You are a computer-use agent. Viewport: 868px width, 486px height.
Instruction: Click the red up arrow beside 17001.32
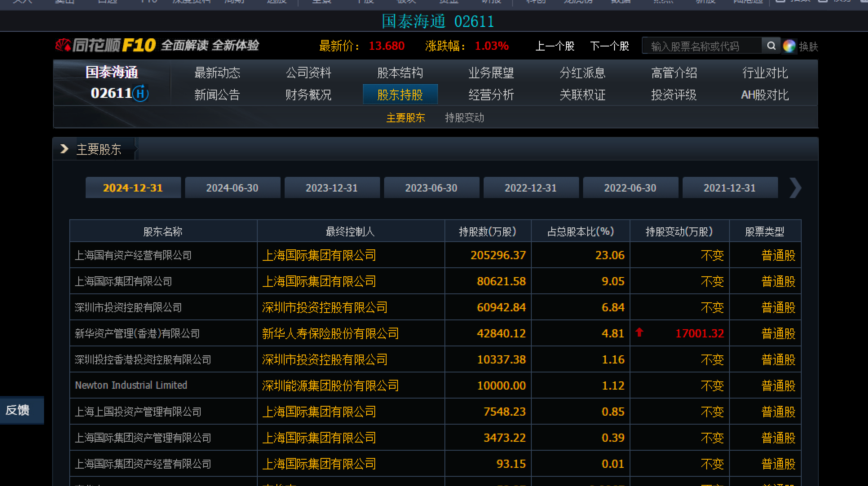click(639, 333)
